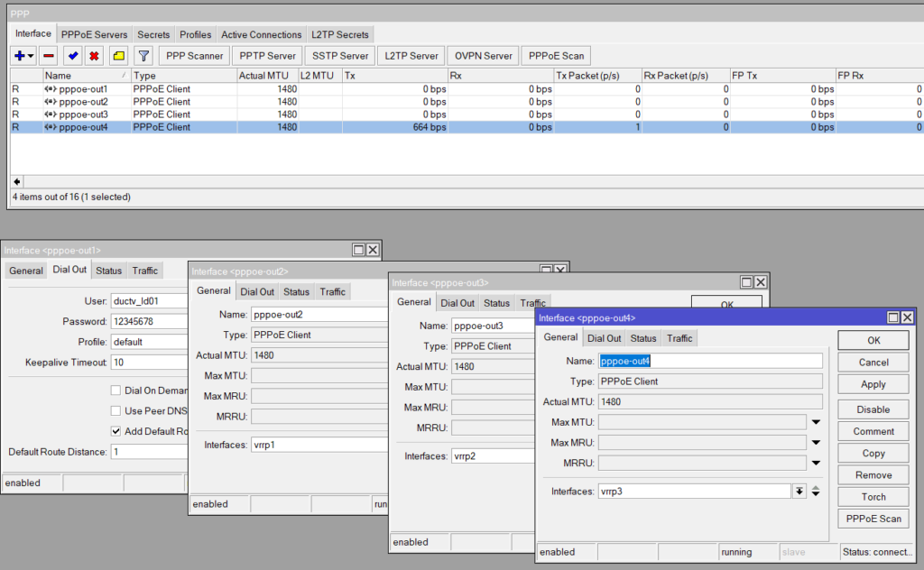Click the Name field containing pppoe-out4
This screenshot has width=924, height=570.
coord(710,361)
